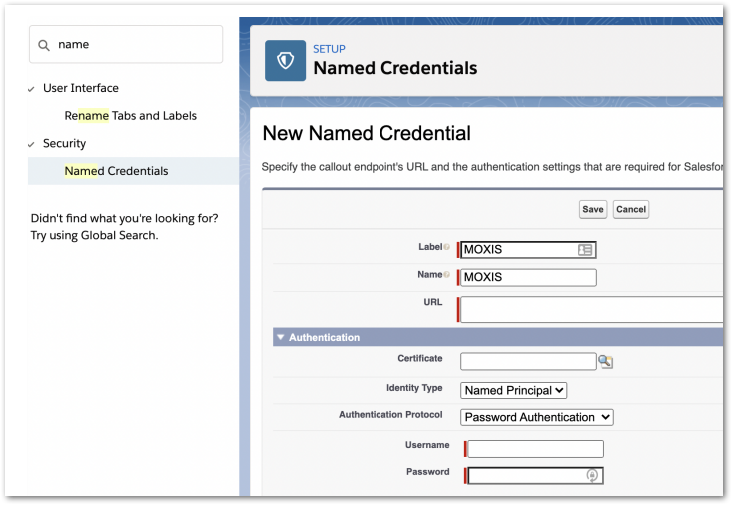Click the help icon next to Label
Image resolution: width=732 pixels, height=505 pixels.
446,247
